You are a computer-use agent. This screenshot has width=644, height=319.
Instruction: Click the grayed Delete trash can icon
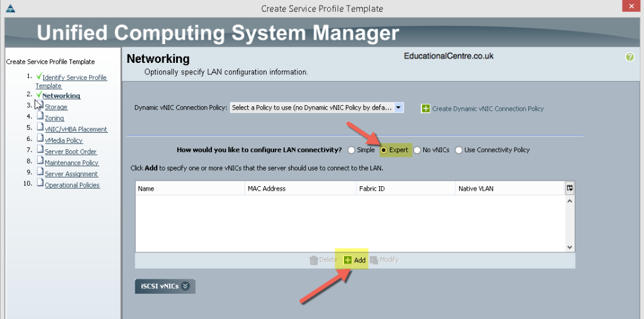314,260
